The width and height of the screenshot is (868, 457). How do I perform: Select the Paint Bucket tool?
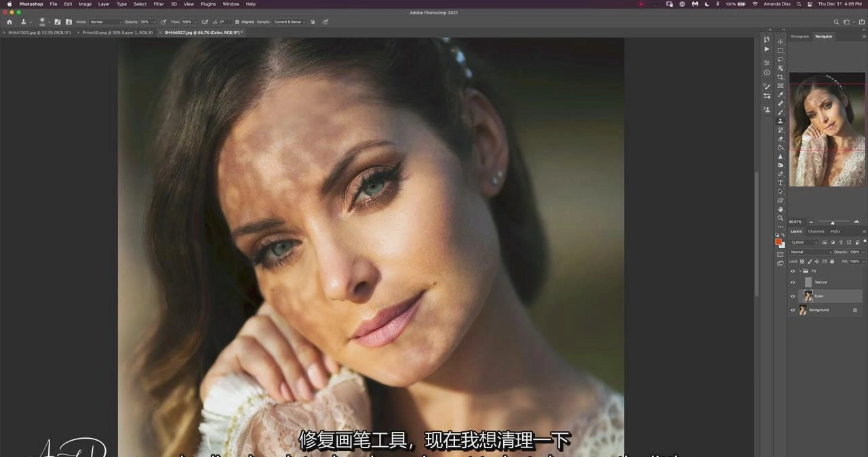[781, 147]
